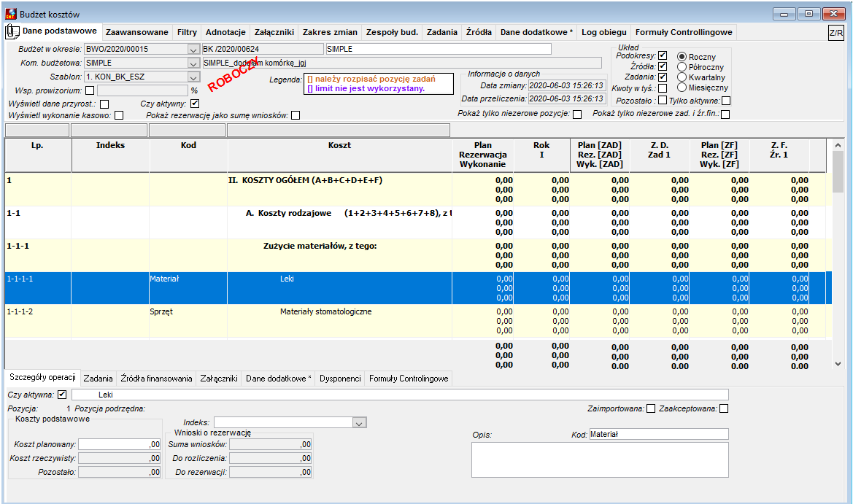Open the bottom Zadania tab
The image size is (853, 504).
click(x=98, y=379)
